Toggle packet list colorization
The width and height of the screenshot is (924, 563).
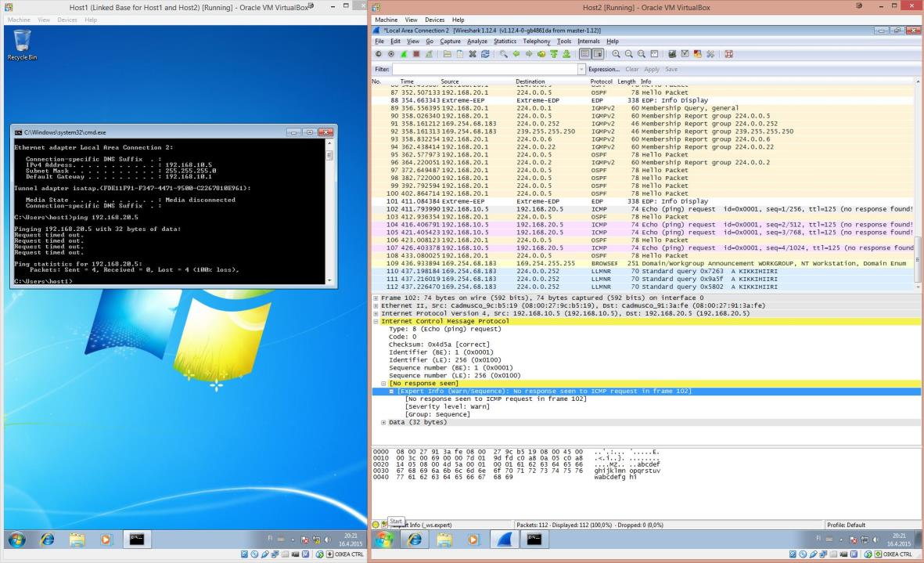point(584,54)
